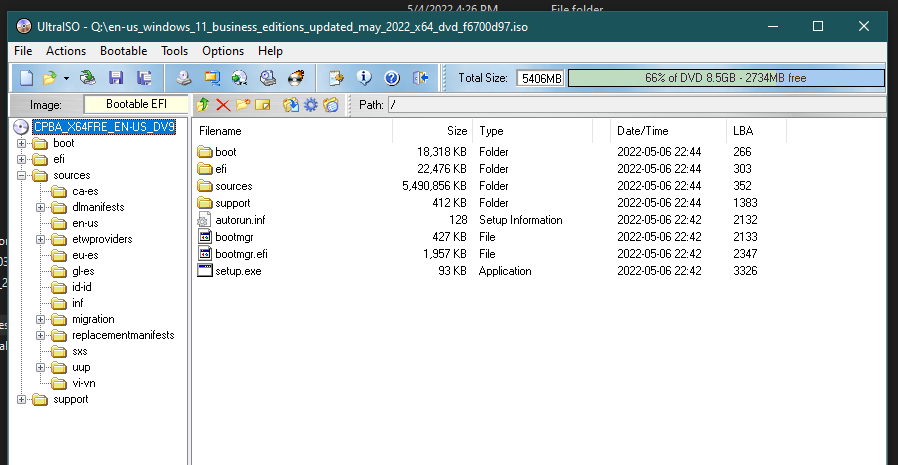
Task: Click the Rename folder icon
Action: coord(262,105)
